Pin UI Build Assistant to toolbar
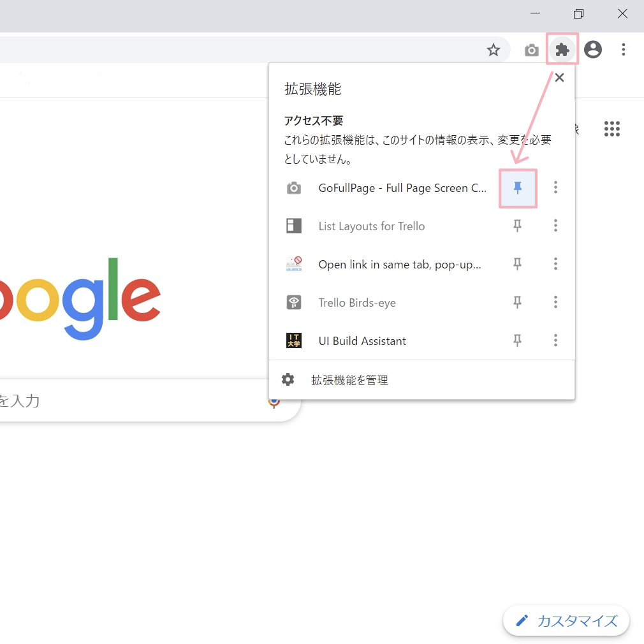Screen dimensions: 644x644 click(x=518, y=340)
